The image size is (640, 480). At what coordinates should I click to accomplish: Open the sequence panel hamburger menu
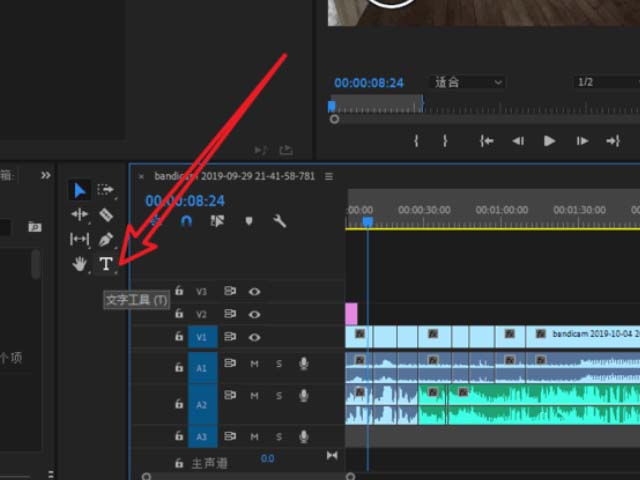[328, 176]
